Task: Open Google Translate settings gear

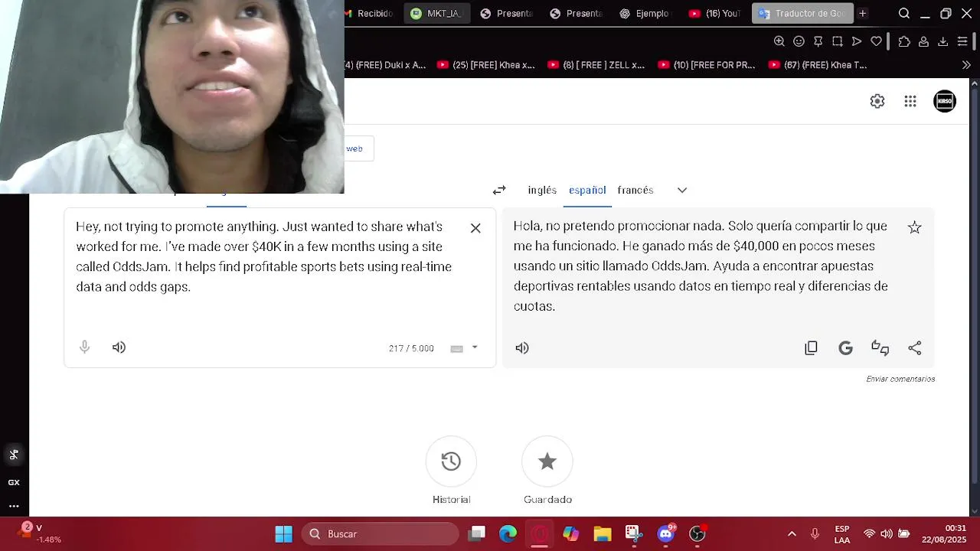Action: [x=877, y=101]
